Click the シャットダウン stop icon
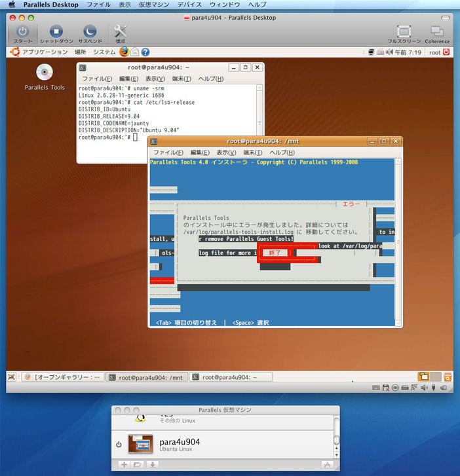460x476 pixels. [56, 31]
